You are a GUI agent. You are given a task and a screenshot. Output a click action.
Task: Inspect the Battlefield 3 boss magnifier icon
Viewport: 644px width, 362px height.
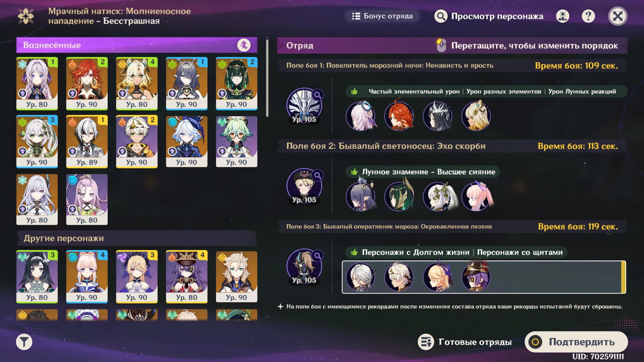[x=317, y=256]
